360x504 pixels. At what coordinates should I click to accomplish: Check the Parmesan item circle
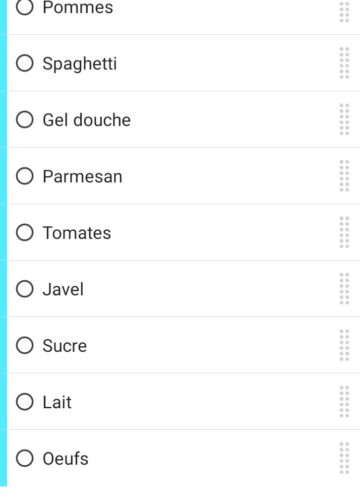(25, 176)
